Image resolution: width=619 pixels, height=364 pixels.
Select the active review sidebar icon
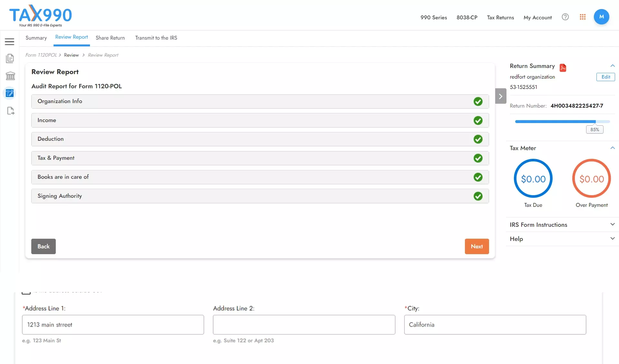coord(10,93)
